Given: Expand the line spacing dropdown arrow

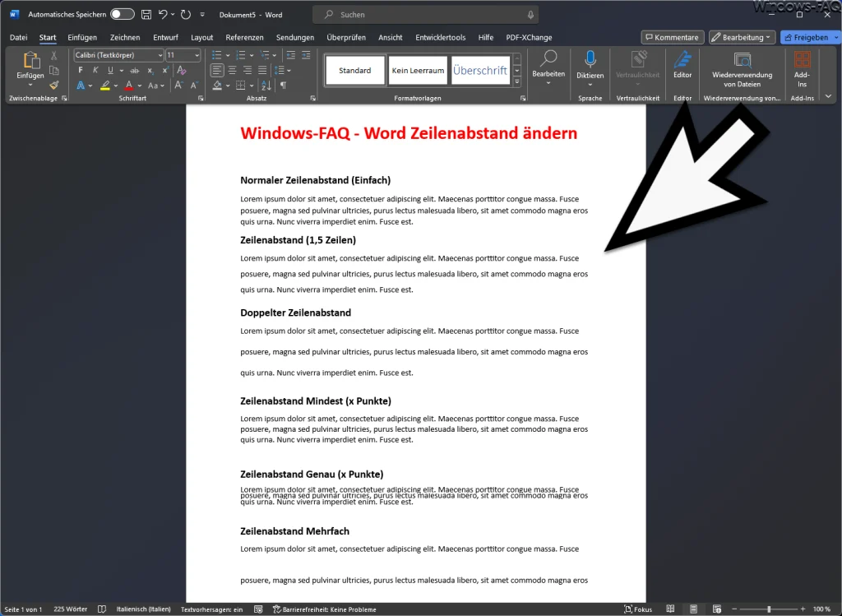Looking at the screenshot, I should click(x=289, y=71).
